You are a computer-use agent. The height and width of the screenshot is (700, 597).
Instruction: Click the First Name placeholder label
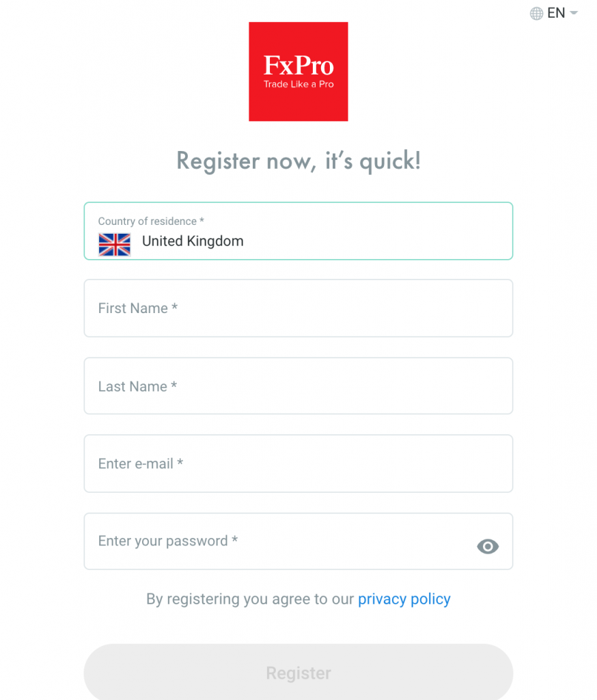(x=138, y=308)
